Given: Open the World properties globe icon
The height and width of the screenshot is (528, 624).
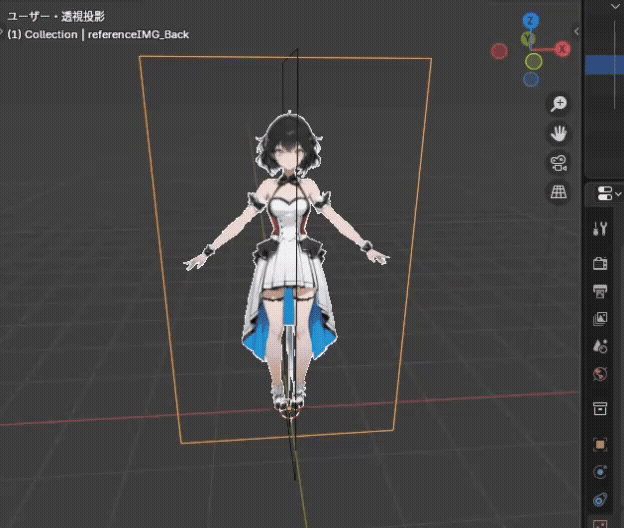Looking at the screenshot, I should click(x=600, y=374).
